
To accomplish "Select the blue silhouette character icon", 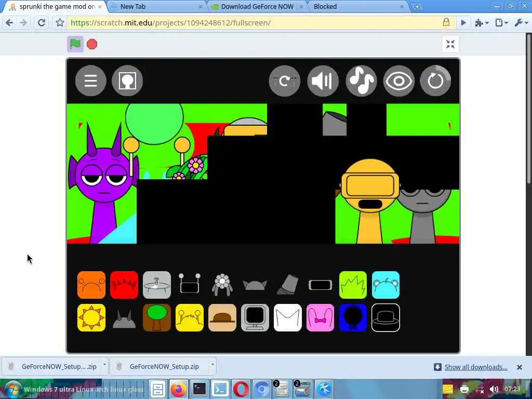I will tap(353, 317).
